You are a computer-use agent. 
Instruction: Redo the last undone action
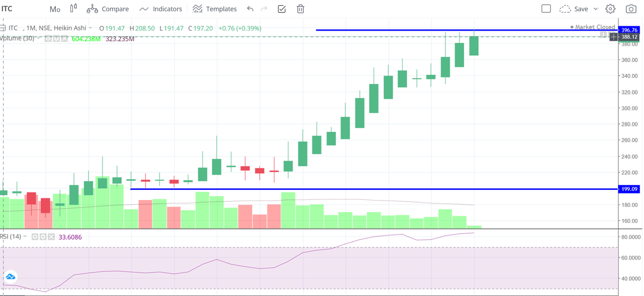point(264,9)
